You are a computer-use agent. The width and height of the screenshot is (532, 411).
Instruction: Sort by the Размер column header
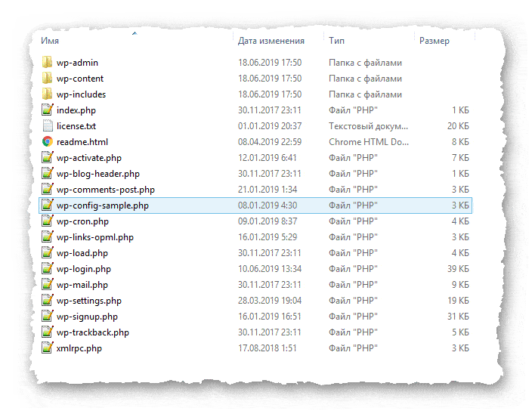click(x=435, y=41)
